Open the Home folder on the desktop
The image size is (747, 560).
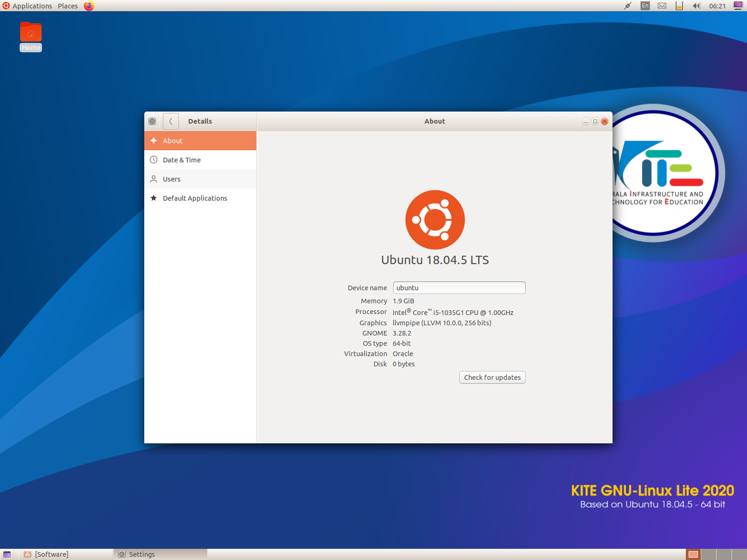[x=30, y=33]
